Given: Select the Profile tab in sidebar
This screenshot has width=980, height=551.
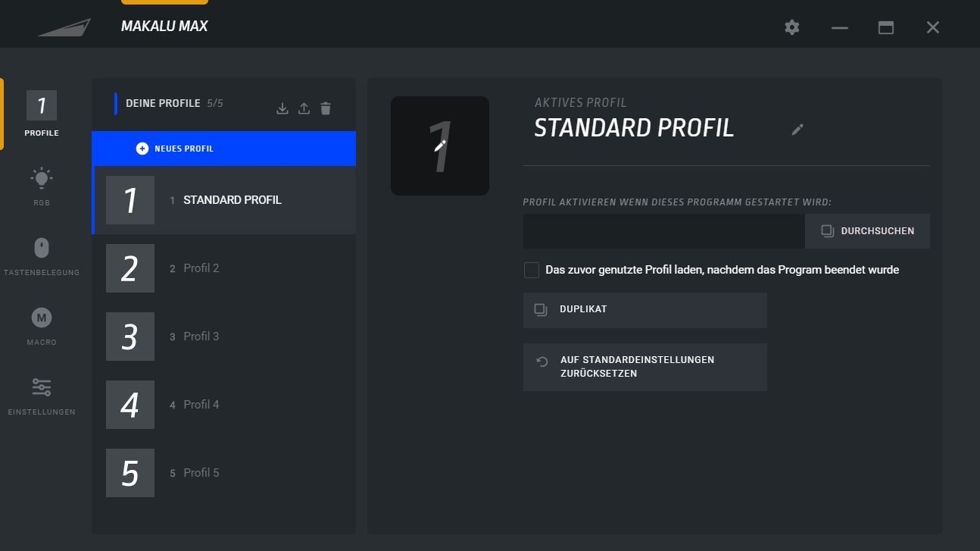Looking at the screenshot, I should click(x=42, y=114).
